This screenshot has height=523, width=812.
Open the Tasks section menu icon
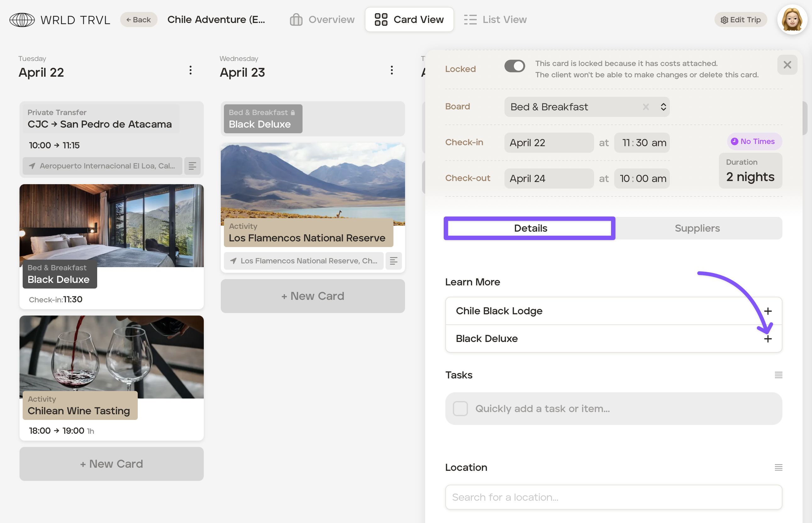click(x=778, y=375)
